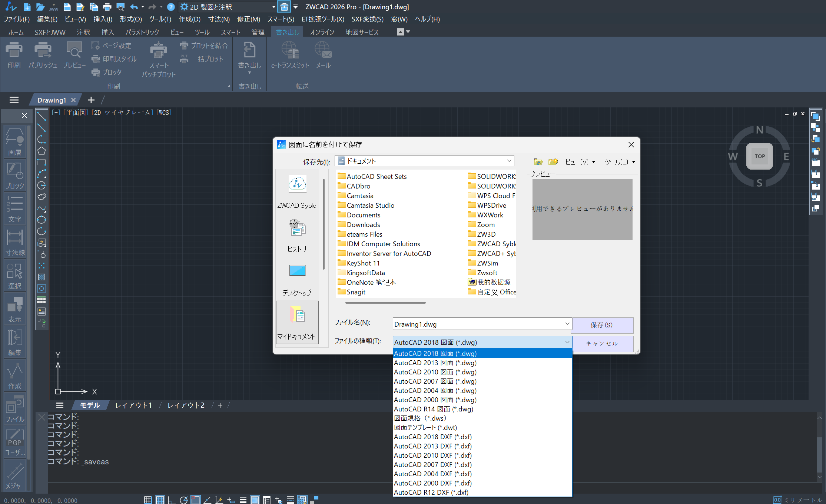826x504 pixels.
Task: Click the マイドキュメント places shortcut
Action: (297, 322)
